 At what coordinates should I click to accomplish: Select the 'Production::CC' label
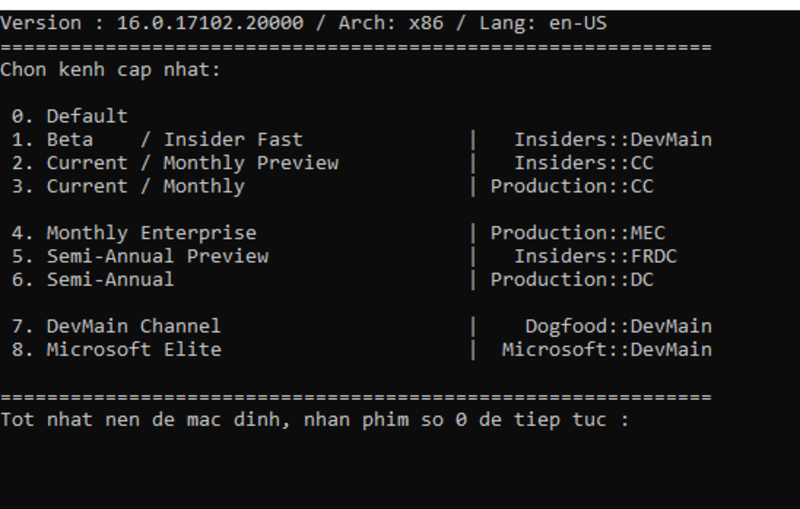click(x=572, y=187)
